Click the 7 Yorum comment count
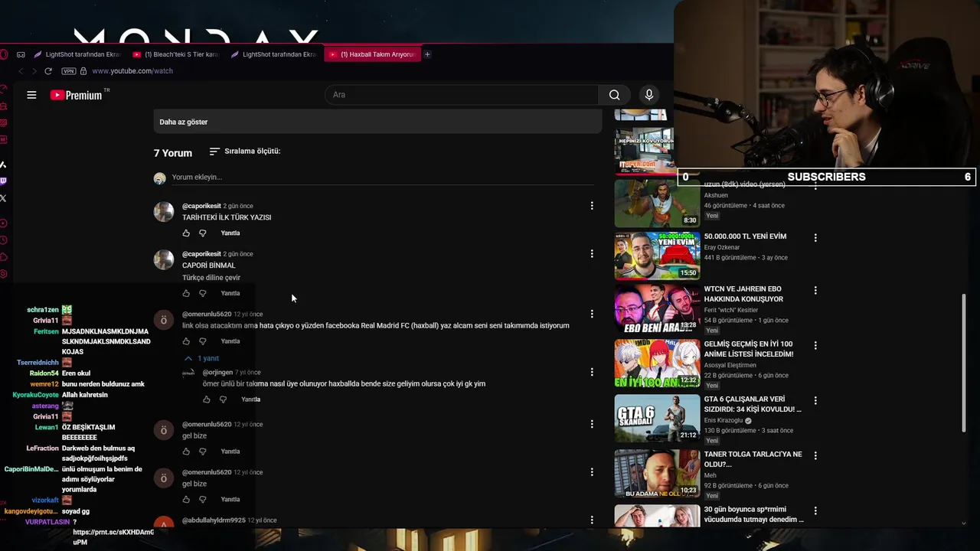 [x=173, y=153]
